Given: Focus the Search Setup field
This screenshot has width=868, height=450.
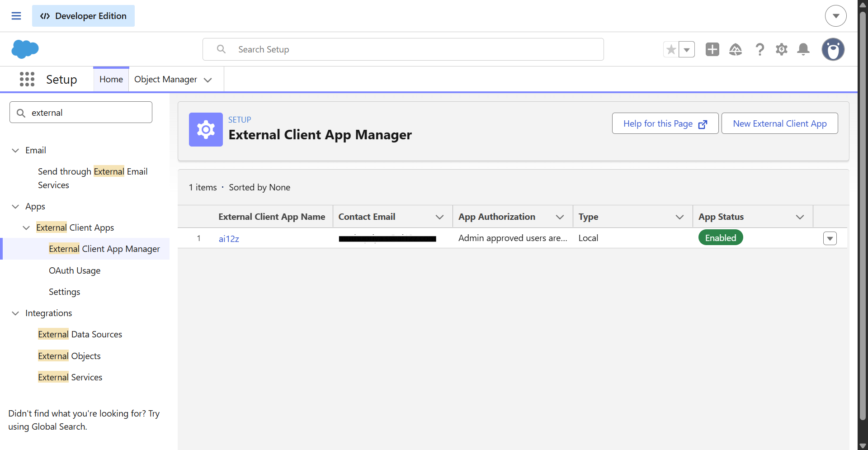Looking at the screenshot, I should pos(403,49).
